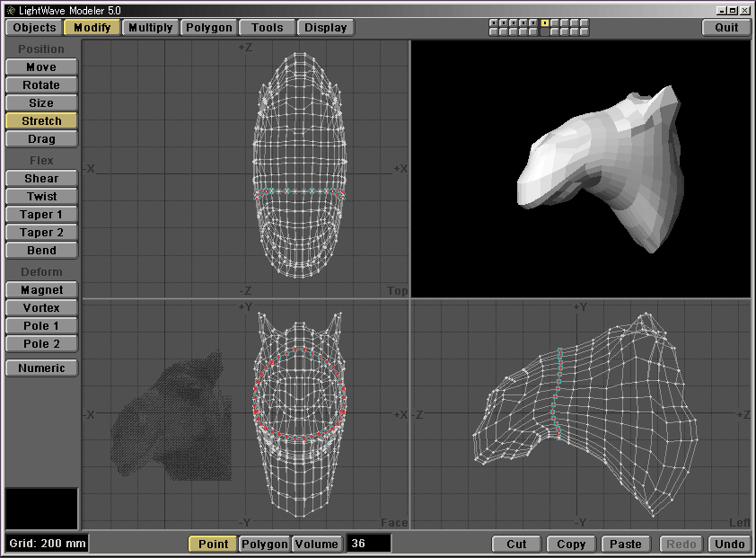Switch to the Objects tab
756x558 pixels.
(35, 28)
